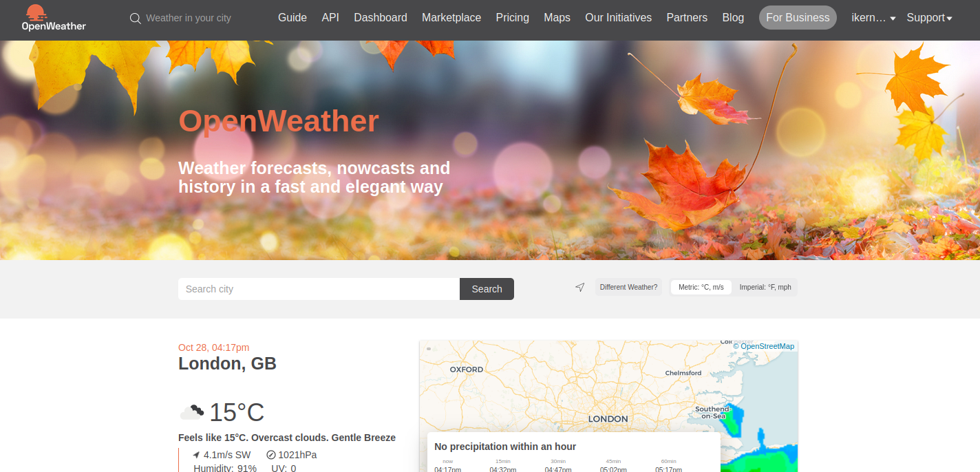
Task: Click the London label on the map
Action: click(x=608, y=418)
